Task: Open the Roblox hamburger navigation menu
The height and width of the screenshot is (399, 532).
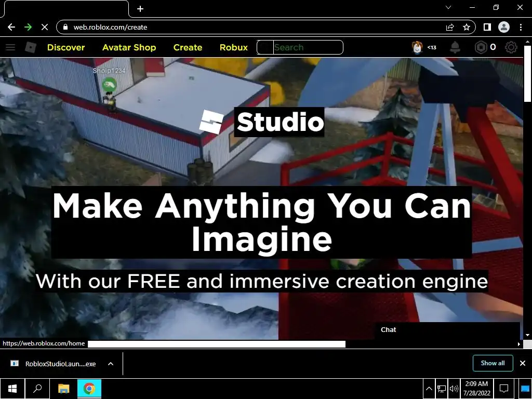Action: 10,47
